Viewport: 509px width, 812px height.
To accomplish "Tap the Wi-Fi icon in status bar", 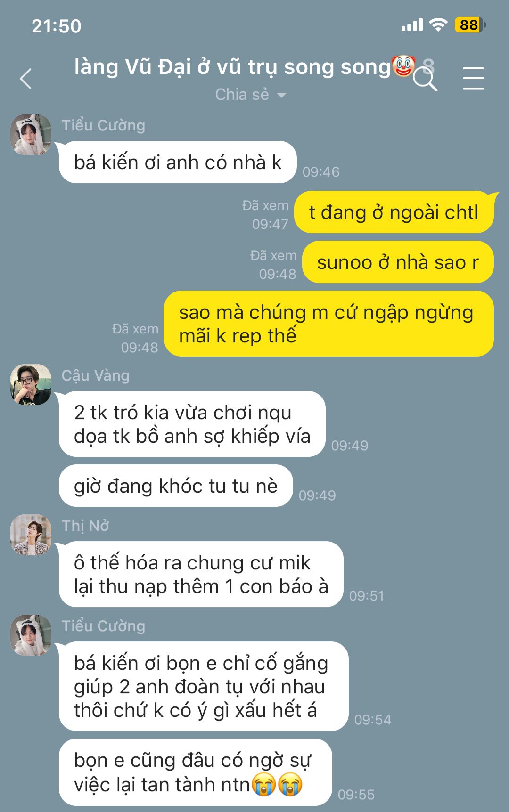I will (438, 24).
